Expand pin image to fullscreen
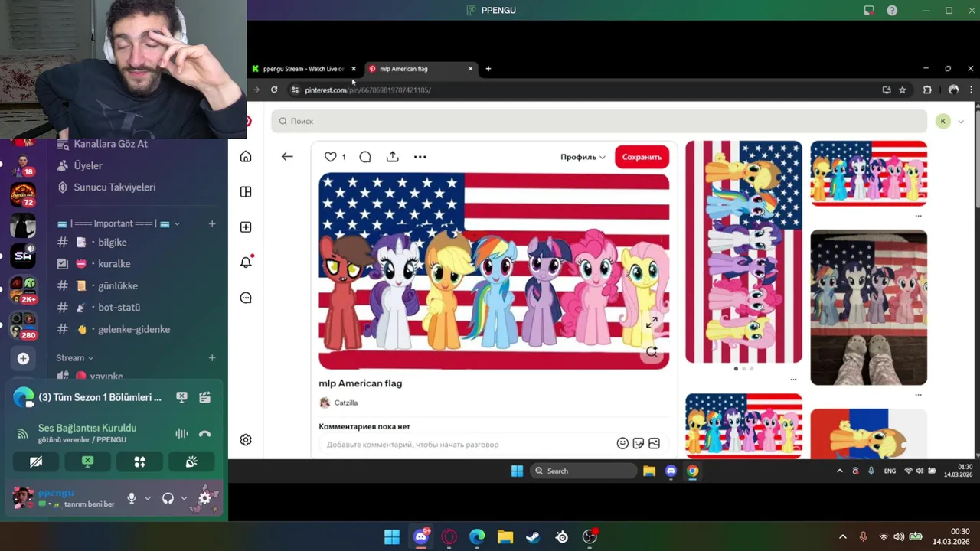Screen dimensions: 980x551 [x=652, y=323]
